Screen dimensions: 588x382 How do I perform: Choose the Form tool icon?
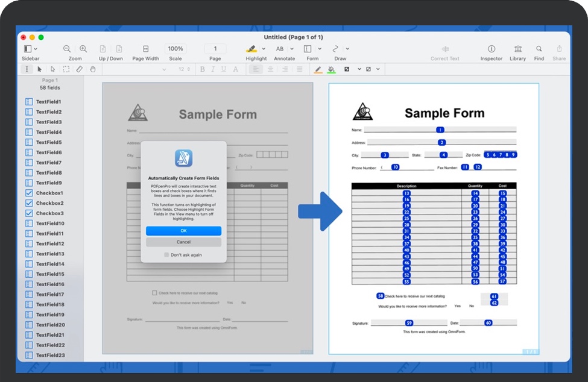(x=308, y=49)
